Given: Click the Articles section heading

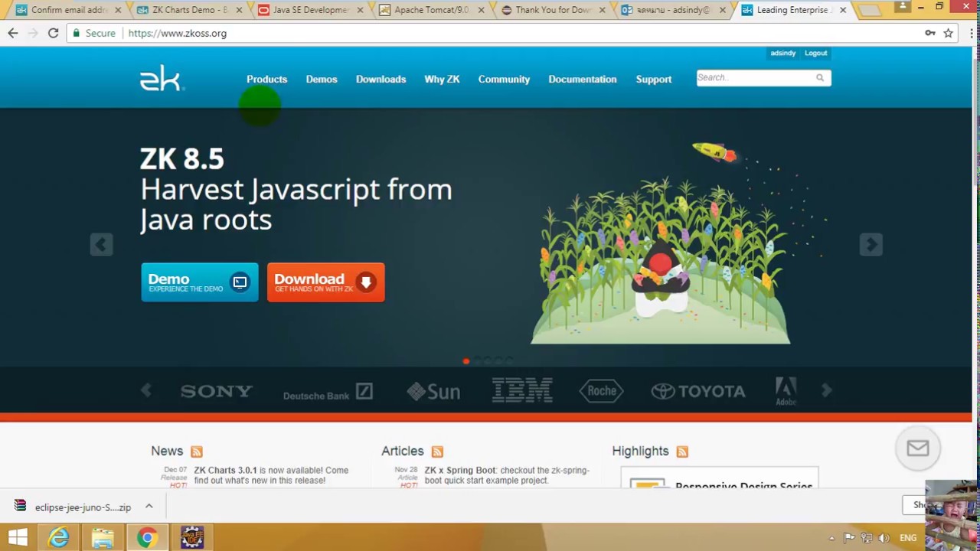Looking at the screenshot, I should point(403,451).
